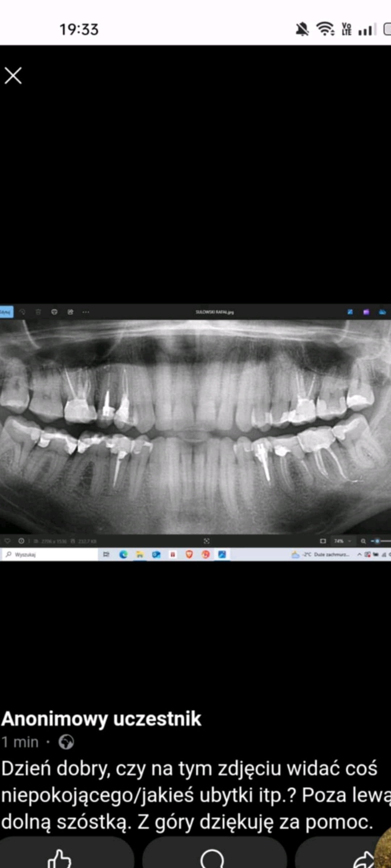
Task: Tap the globe public-visibility icon
Action: [66, 742]
